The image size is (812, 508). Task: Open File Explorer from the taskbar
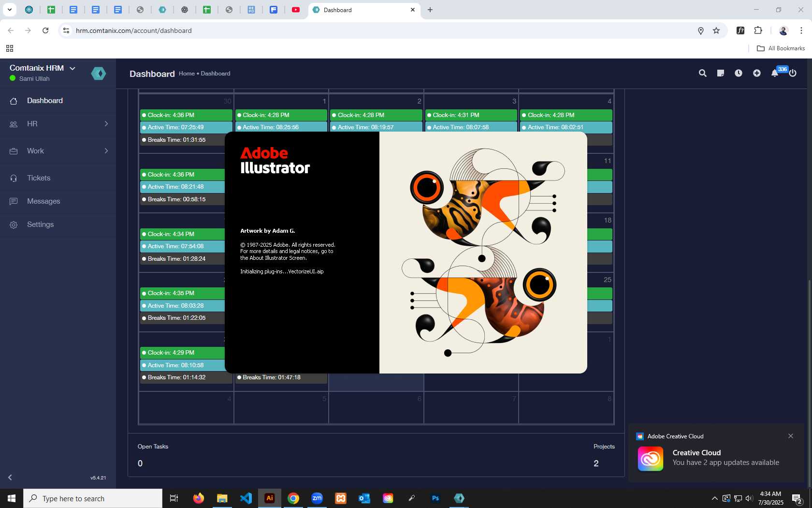point(222,498)
